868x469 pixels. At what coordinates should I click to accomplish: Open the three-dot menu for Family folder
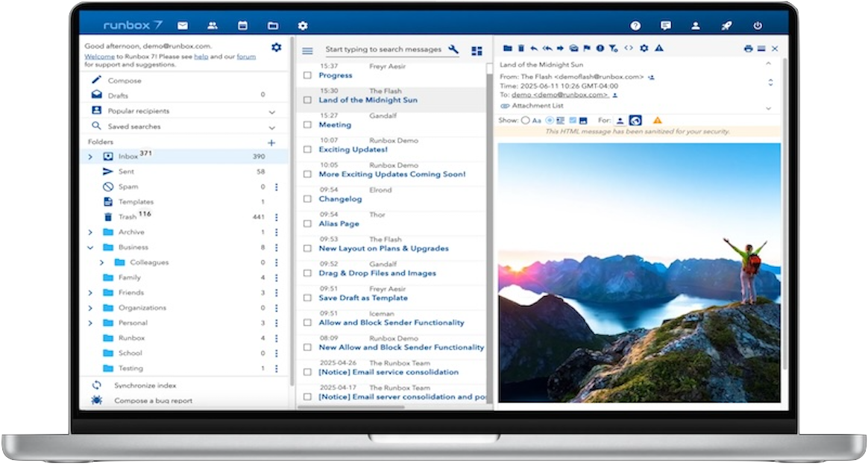[276, 277]
